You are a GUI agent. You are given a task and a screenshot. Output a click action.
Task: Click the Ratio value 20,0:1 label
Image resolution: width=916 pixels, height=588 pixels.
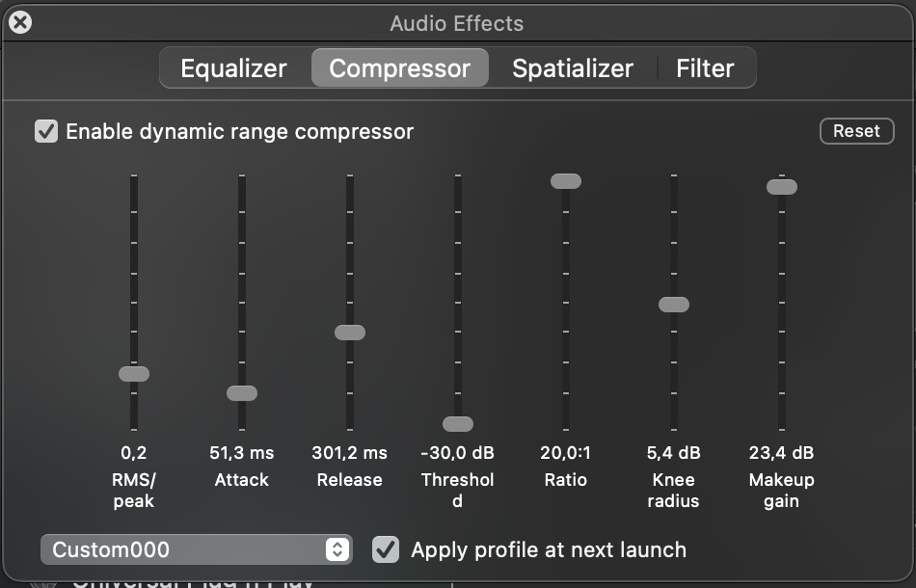pos(566,453)
